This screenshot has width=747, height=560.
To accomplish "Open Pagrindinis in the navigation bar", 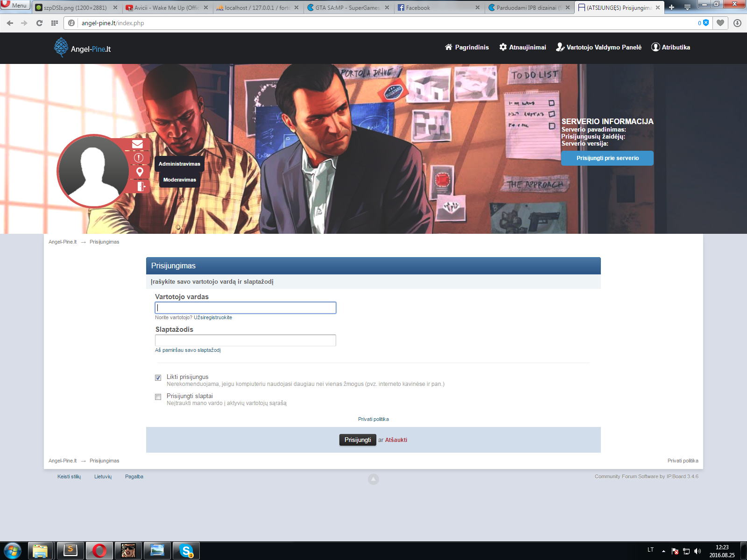I will pos(467,47).
